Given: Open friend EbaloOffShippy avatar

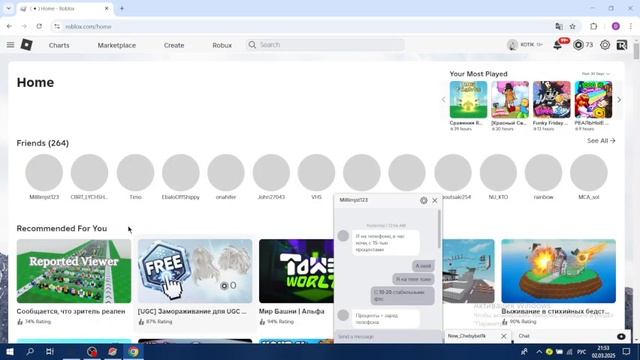Looking at the screenshot, I should point(181,173).
